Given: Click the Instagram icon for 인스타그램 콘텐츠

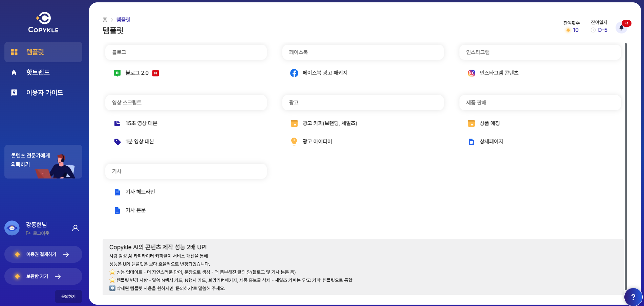Looking at the screenshot, I should [471, 73].
